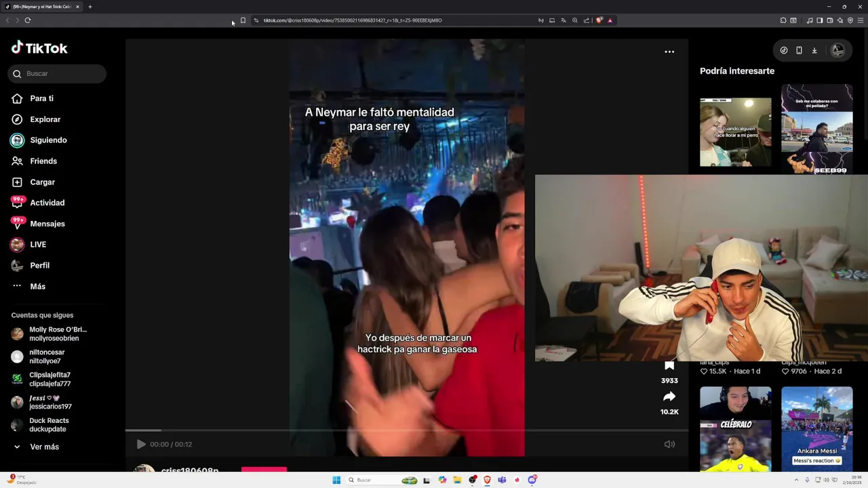Open the CELÉBRALO suggested video thumbnail
Screen dimensions: 868x488
pos(736,429)
